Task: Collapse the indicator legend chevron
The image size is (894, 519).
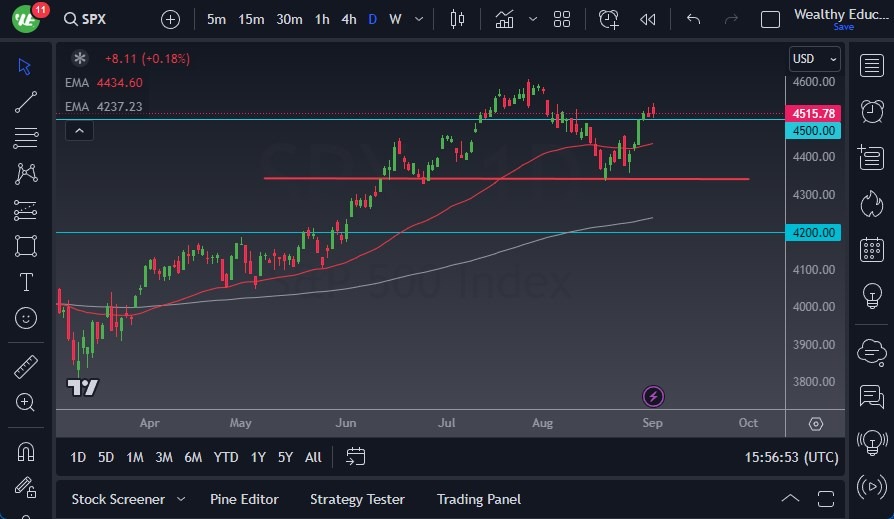Action: 79,131
